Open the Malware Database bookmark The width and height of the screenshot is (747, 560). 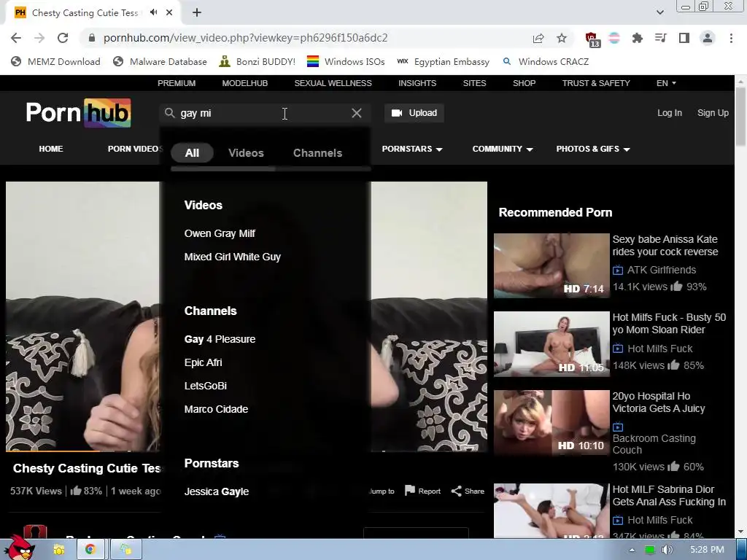160,61
